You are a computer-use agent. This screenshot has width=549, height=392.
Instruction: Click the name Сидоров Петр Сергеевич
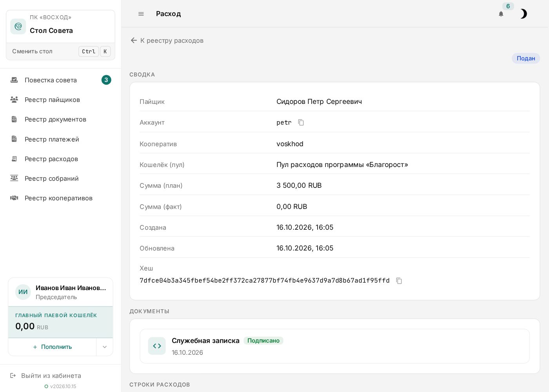pyautogui.click(x=319, y=102)
